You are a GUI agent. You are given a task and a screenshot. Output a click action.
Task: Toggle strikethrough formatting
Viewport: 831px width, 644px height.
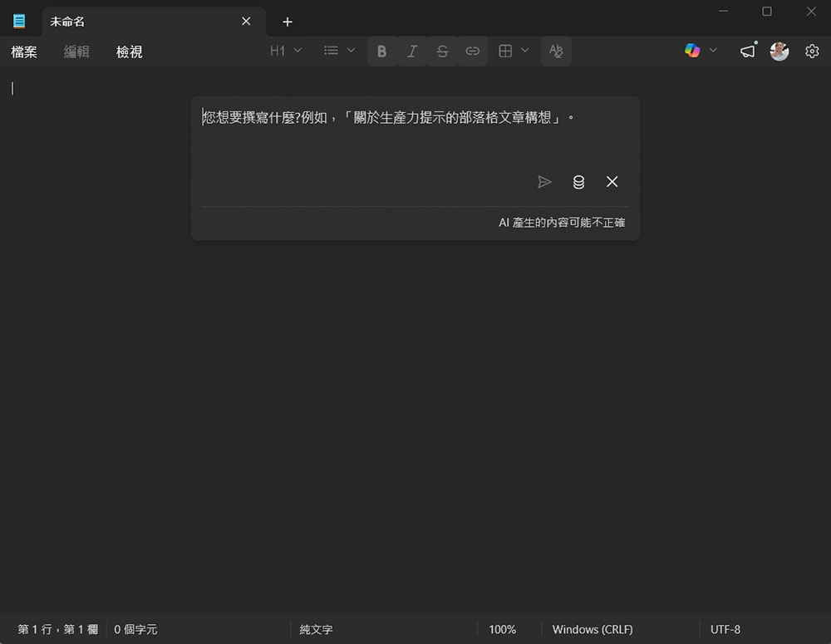coord(442,51)
